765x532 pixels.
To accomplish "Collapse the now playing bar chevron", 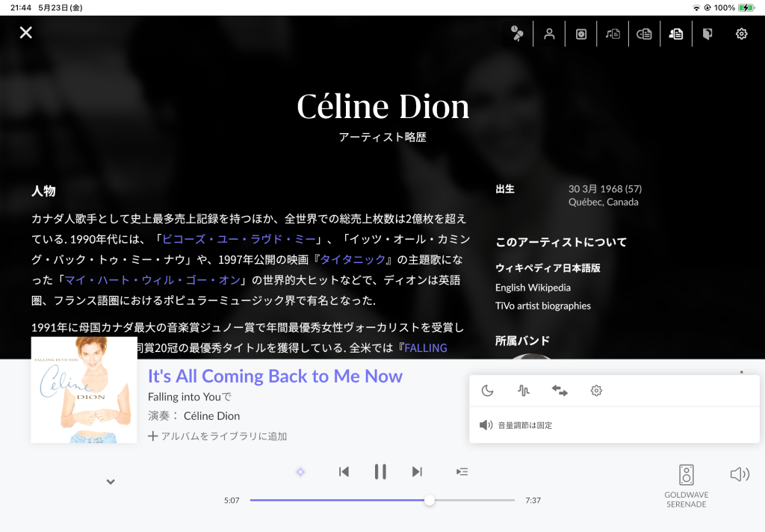I will coord(111,482).
